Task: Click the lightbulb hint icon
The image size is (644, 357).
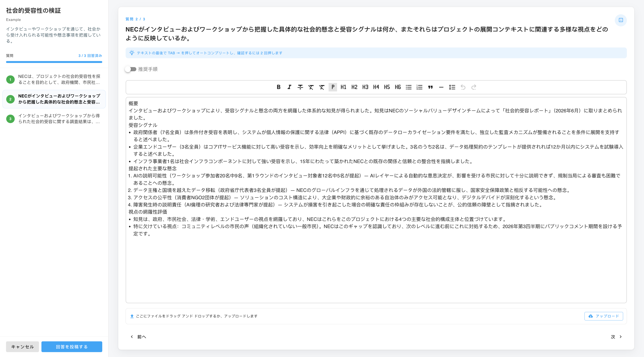Action: coord(132,53)
